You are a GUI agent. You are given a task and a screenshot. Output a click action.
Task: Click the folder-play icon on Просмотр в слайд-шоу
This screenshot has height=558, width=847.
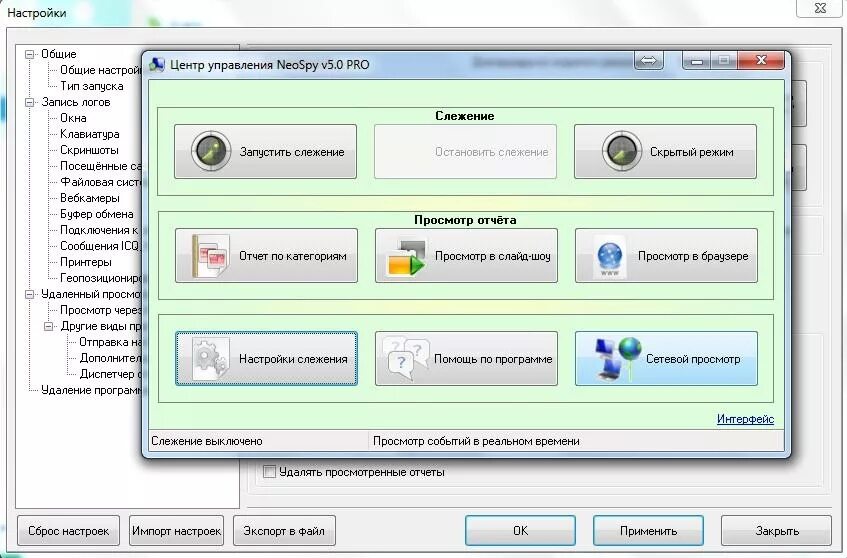(x=406, y=257)
